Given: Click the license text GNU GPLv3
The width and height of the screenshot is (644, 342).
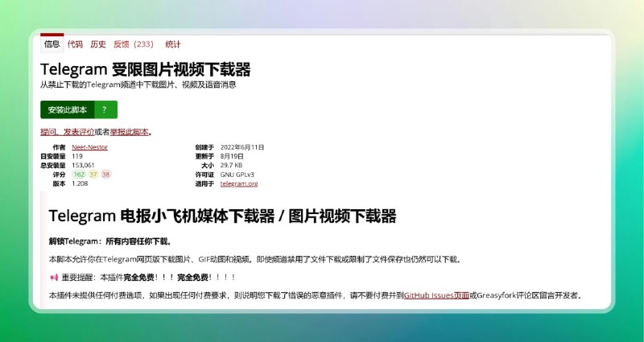Looking at the screenshot, I should [x=237, y=175].
